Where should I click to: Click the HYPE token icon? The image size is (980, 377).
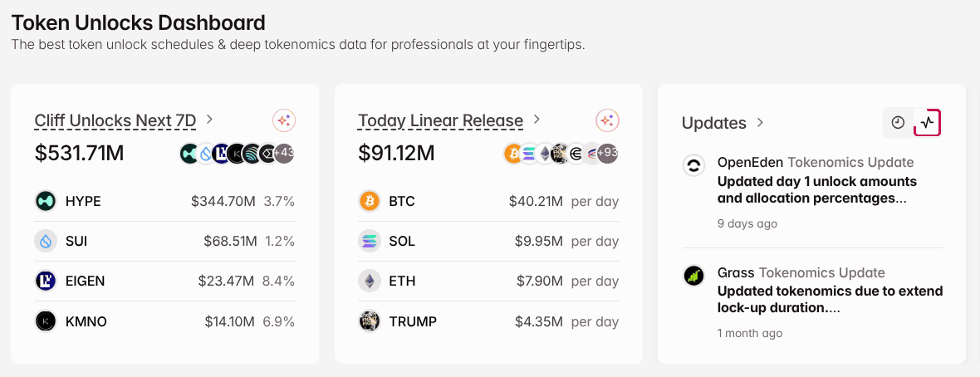click(x=45, y=201)
